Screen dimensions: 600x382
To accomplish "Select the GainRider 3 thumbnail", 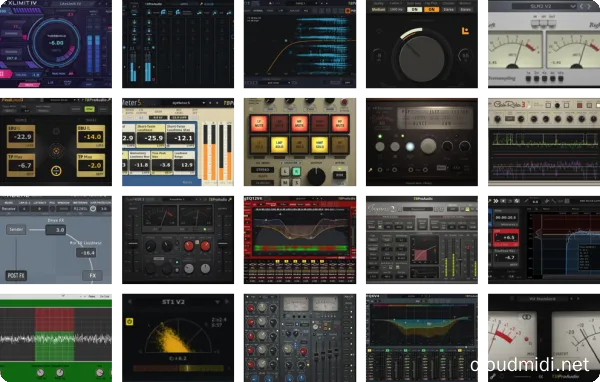I will click(544, 142).
